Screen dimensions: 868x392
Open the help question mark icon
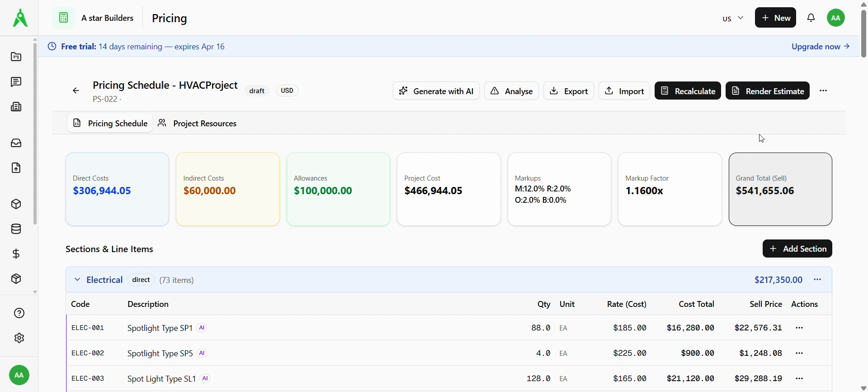click(19, 313)
